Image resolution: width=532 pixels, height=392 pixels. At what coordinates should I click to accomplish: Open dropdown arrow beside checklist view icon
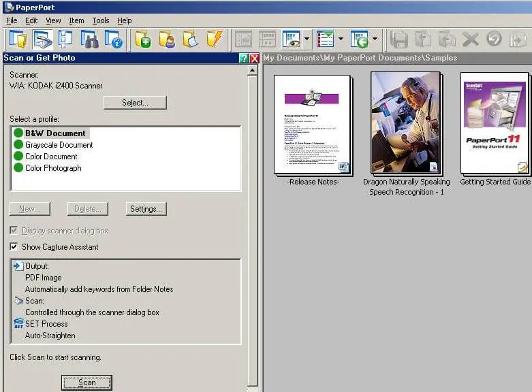[x=341, y=39]
